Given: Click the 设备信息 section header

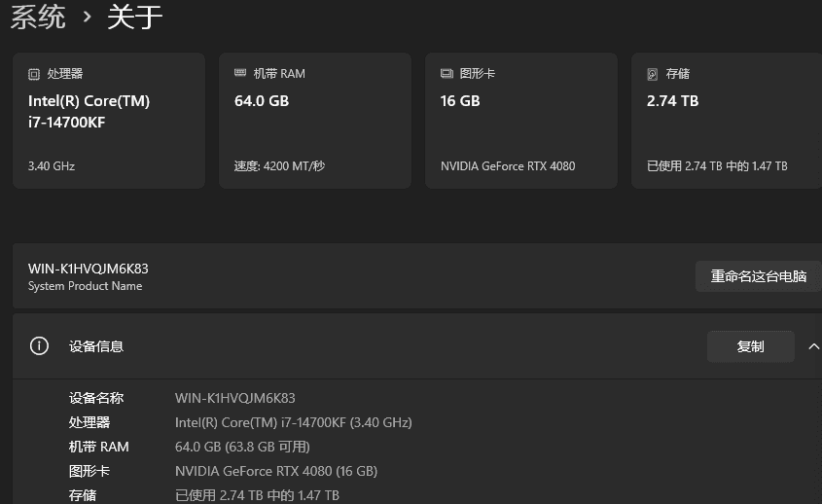Looking at the screenshot, I should point(417,346).
